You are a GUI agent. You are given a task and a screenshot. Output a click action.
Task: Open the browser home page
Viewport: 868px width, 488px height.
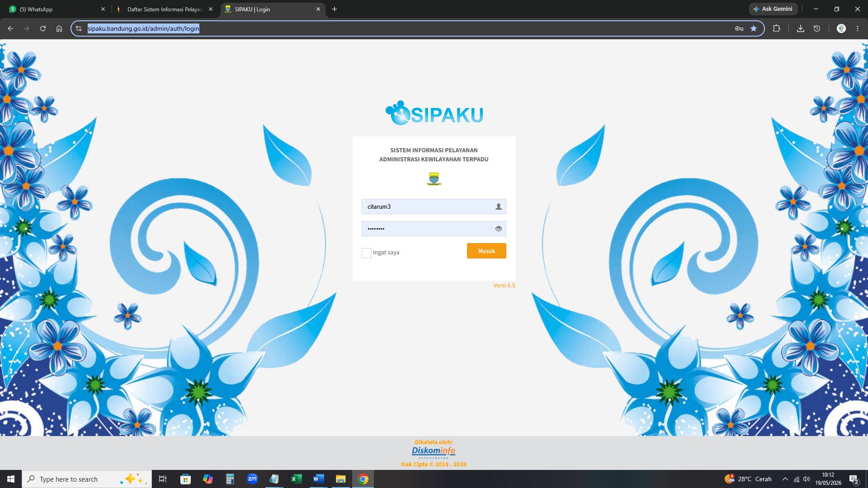pos(59,28)
